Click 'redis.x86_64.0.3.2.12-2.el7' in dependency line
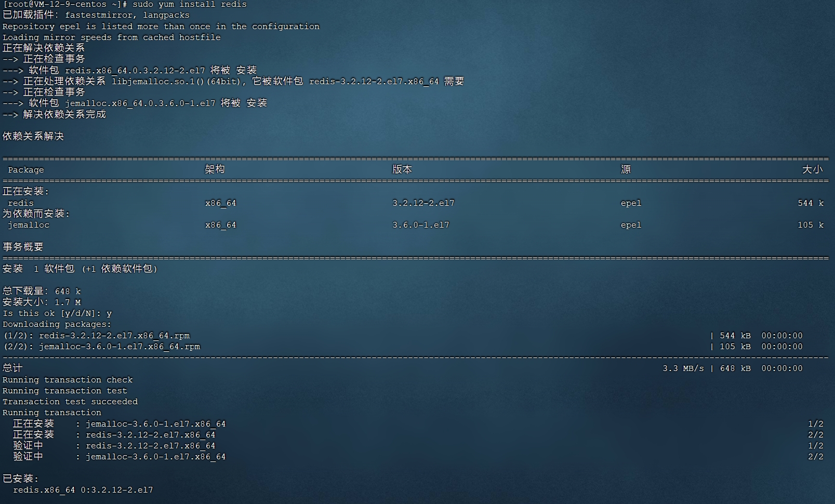The width and height of the screenshot is (835, 504). tap(135, 70)
